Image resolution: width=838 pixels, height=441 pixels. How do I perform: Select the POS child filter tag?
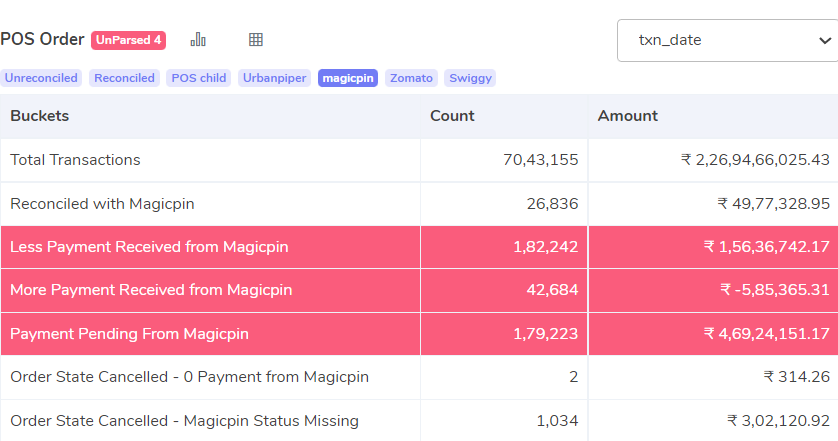(199, 78)
